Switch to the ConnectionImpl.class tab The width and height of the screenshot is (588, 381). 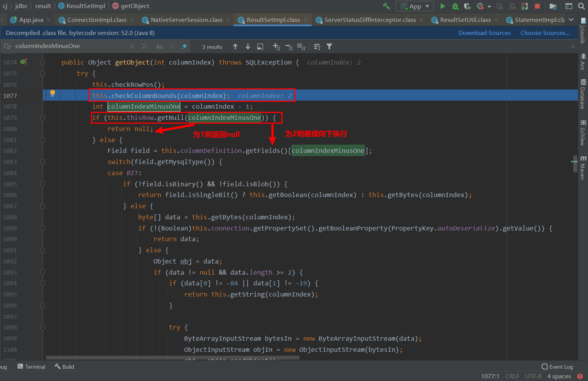97,20
